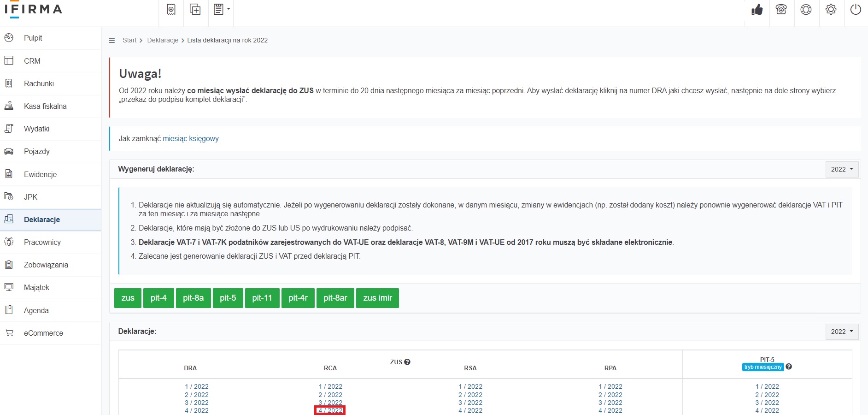Go to Start breadcrumb

coord(129,40)
